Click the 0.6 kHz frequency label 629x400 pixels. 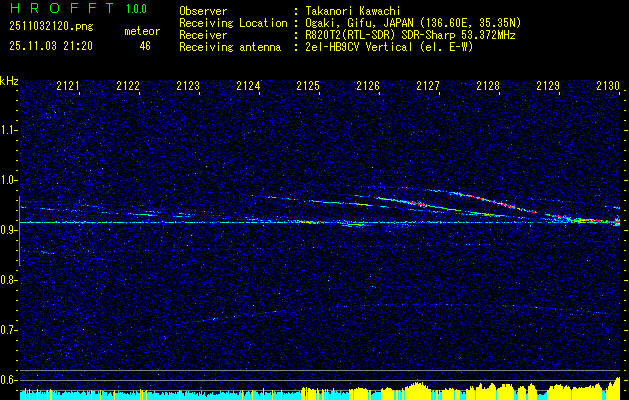8,380
